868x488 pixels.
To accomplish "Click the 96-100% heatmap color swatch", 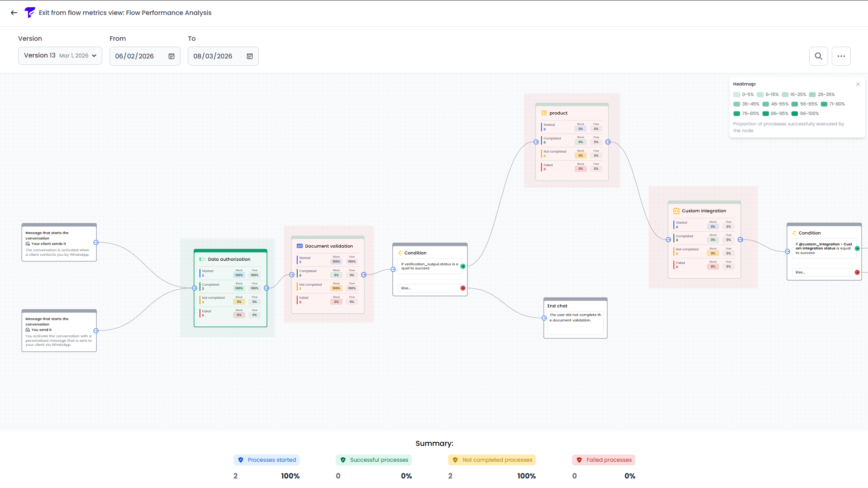I will coord(794,114).
